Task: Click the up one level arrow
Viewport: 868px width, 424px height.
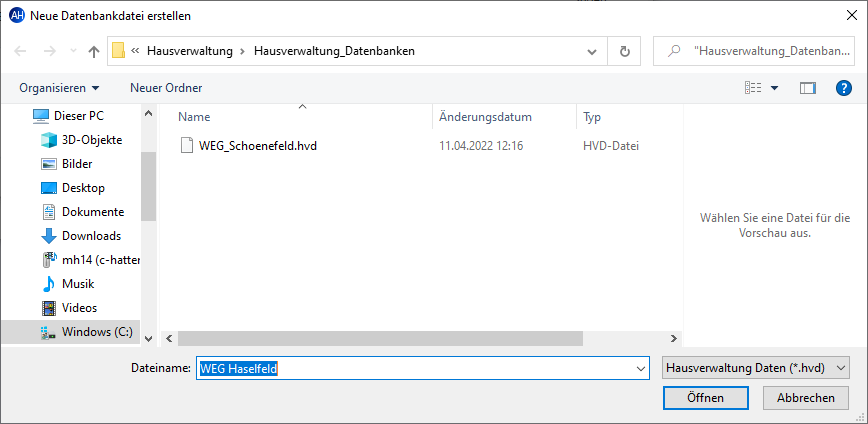Action: tap(94, 51)
